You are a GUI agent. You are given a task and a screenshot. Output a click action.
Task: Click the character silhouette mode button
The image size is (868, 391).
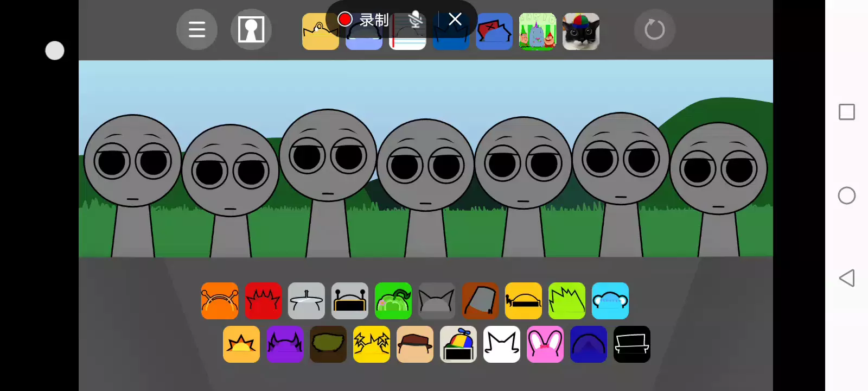click(x=251, y=29)
